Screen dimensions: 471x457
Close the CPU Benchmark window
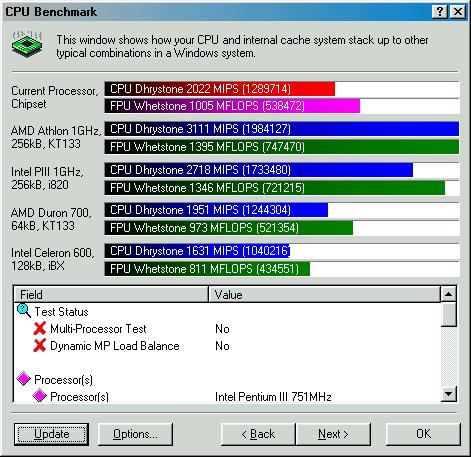458,12
